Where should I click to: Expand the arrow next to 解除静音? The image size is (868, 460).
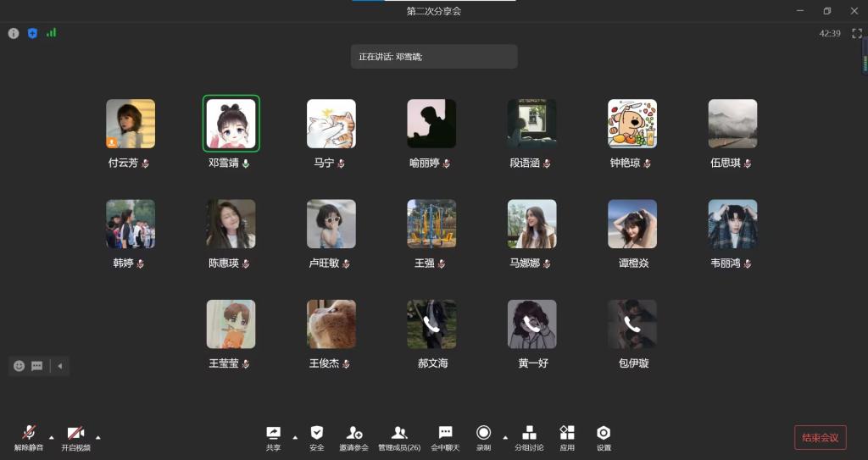point(51,437)
